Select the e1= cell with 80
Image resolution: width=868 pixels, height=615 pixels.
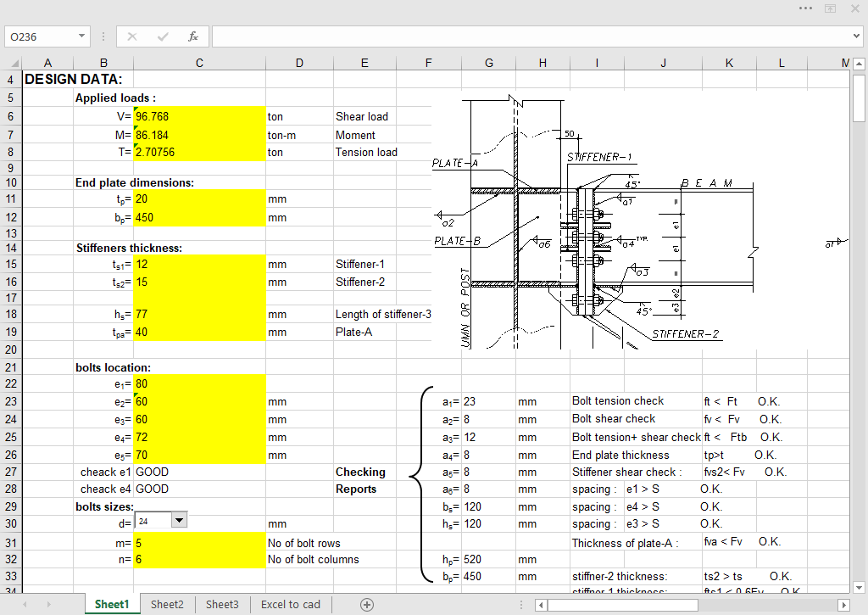199,384
